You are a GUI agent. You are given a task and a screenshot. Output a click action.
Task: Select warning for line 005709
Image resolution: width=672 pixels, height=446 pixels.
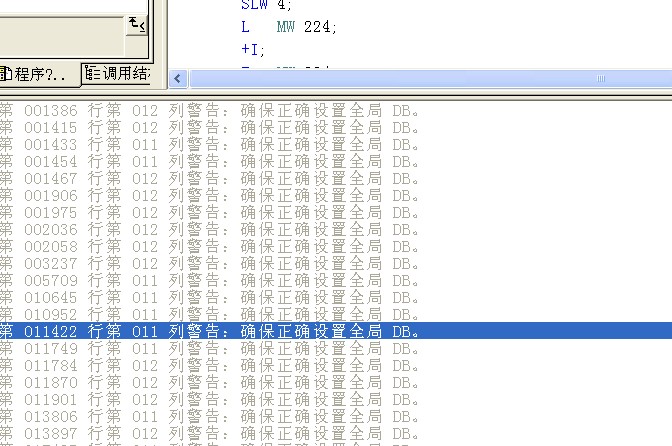(336, 281)
